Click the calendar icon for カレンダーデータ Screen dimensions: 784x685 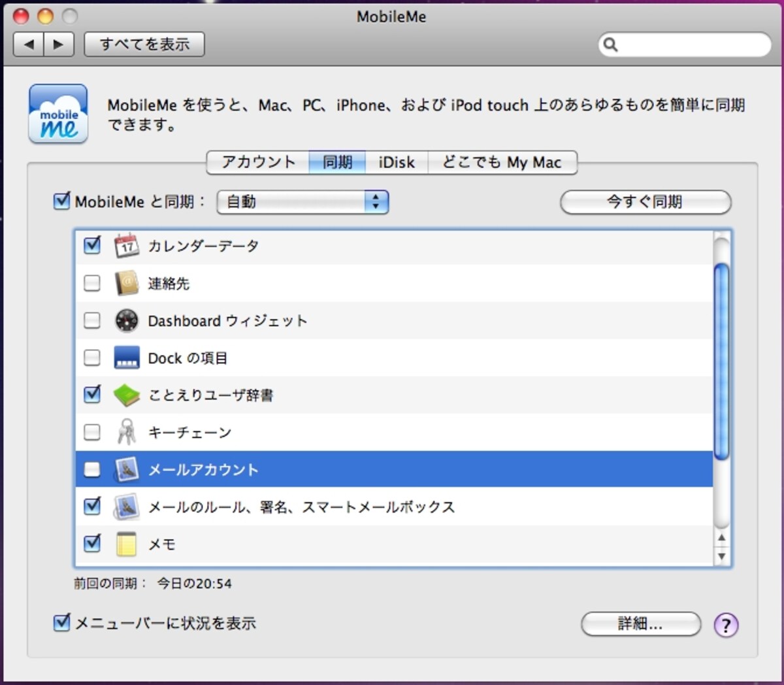coord(126,246)
